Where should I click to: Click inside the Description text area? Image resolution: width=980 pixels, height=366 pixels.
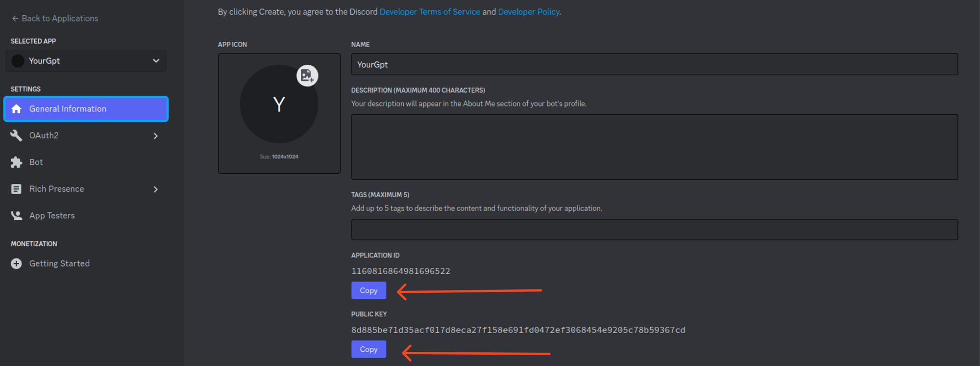(x=654, y=147)
